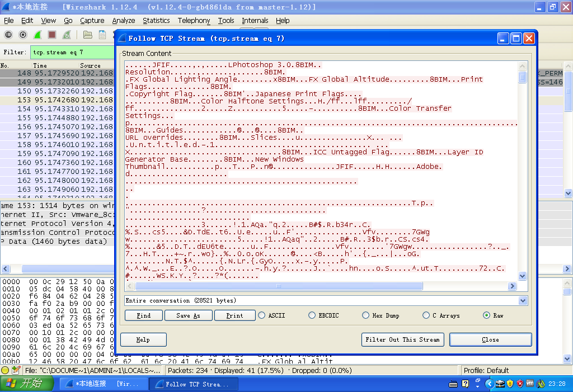Open the Internals menu
The image size is (573, 392).
tap(255, 21)
